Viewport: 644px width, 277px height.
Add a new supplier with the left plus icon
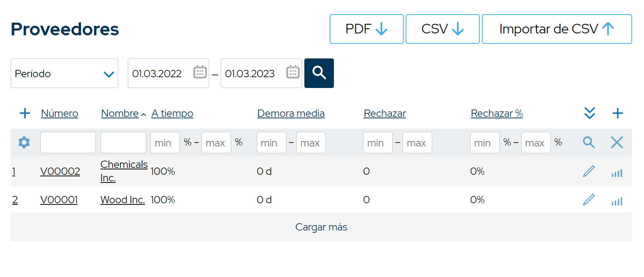pyautogui.click(x=25, y=113)
